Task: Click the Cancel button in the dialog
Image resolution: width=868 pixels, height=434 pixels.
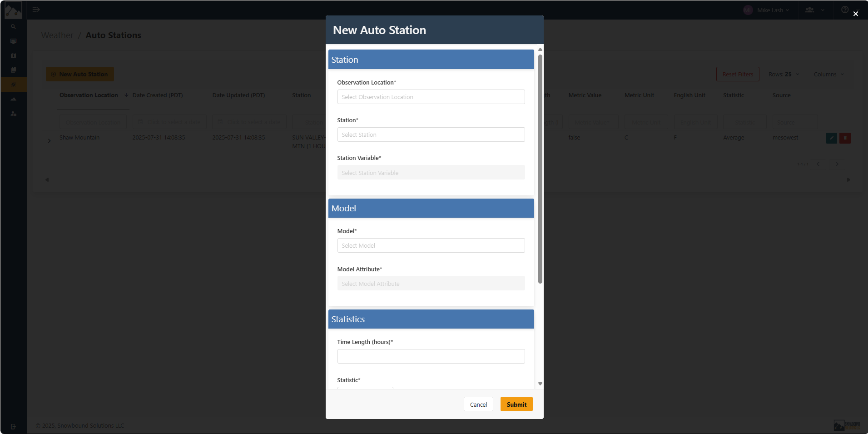Action: tap(478, 404)
